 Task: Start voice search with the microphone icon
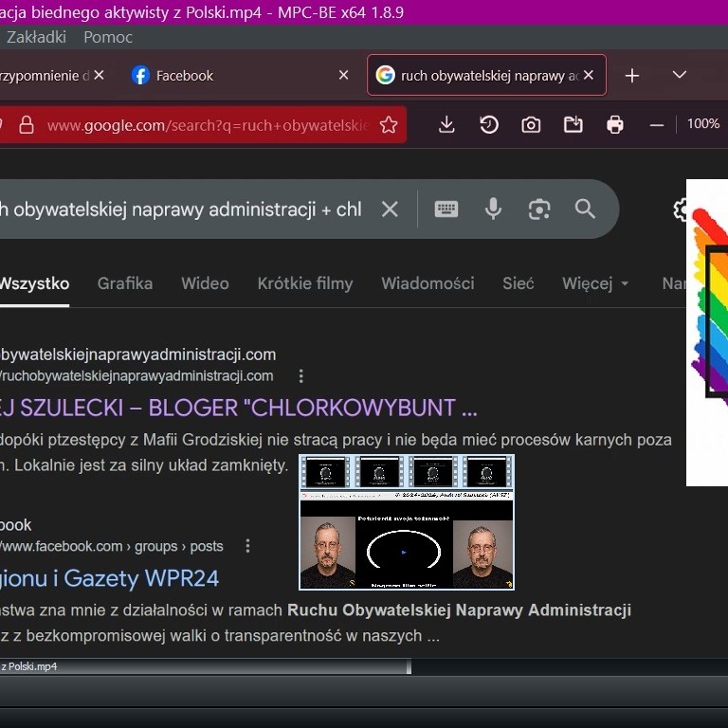click(x=493, y=209)
